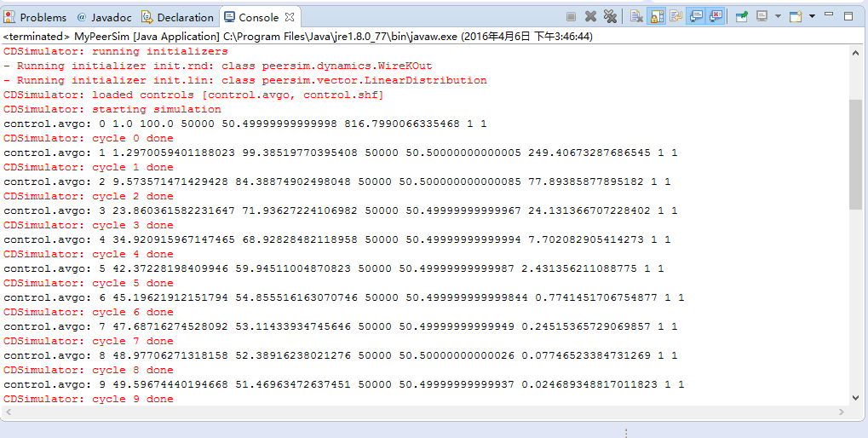This screenshot has height=438, width=868.
Task: Remove the launch with single X icon
Action: pyautogui.click(x=590, y=17)
